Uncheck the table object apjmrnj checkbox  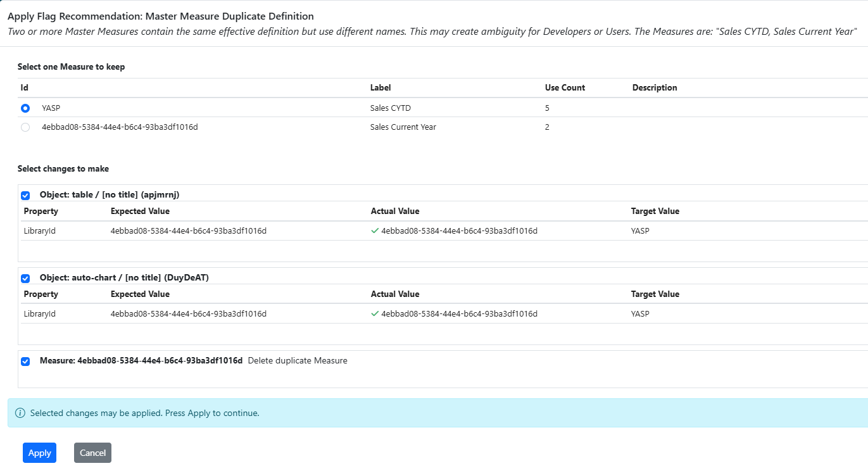coord(25,196)
